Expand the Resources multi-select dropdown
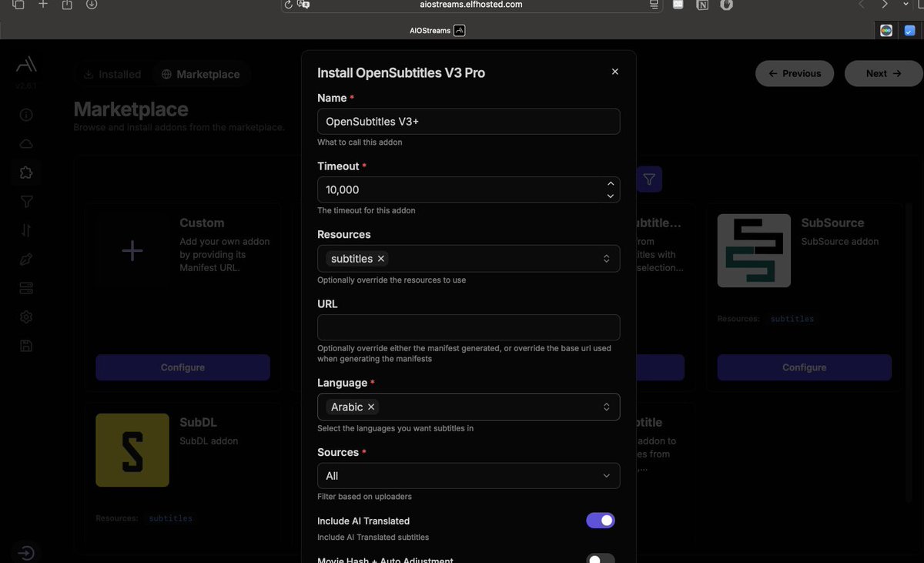924x563 pixels. click(606, 259)
